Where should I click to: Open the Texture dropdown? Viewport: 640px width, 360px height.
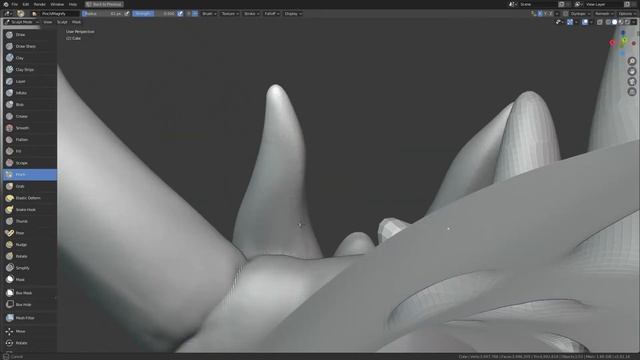coord(230,13)
